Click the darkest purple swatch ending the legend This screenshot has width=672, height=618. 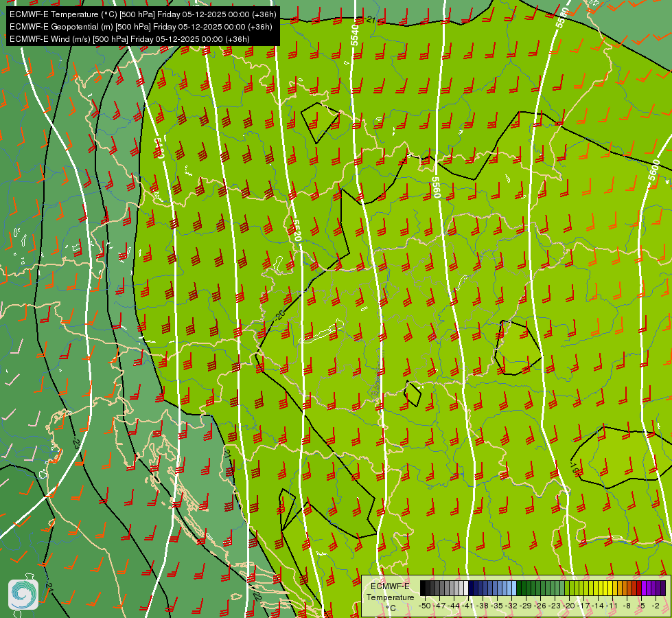click(663, 588)
